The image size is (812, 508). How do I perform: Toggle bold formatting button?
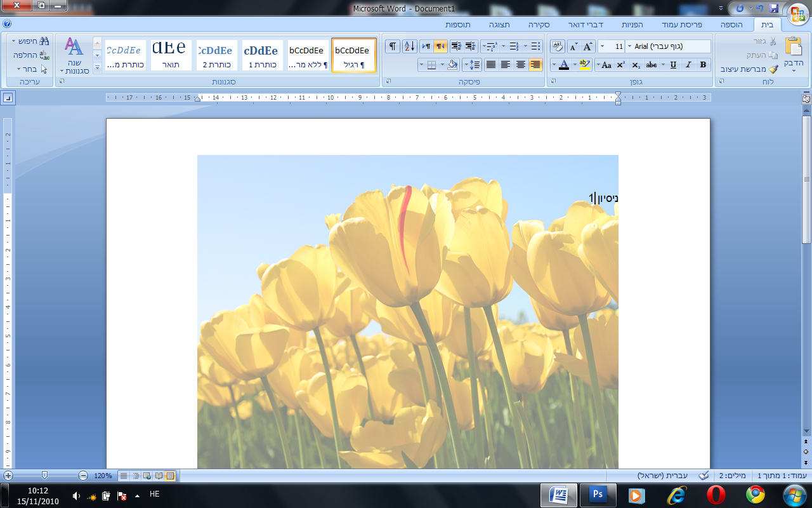coord(703,65)
